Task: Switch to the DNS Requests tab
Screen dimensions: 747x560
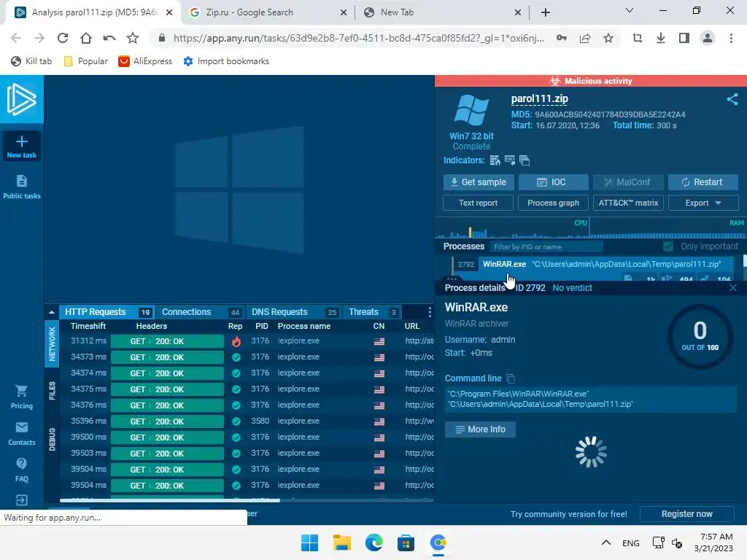Action: click(294, 312)
